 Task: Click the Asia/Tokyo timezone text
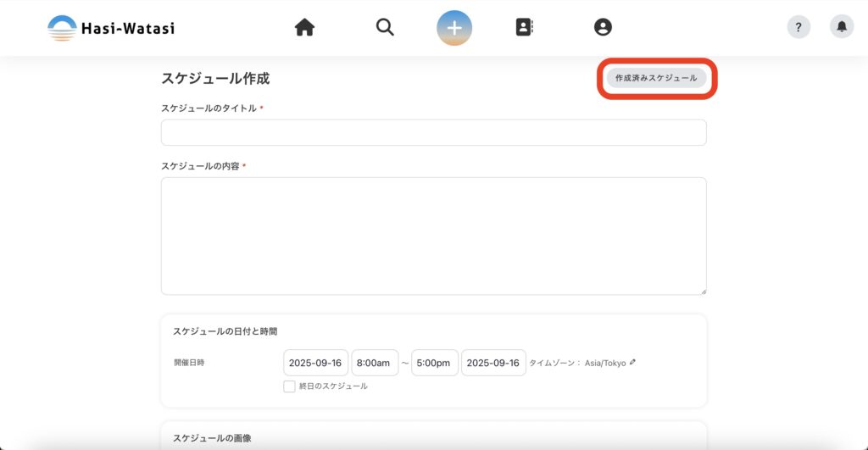605,363
